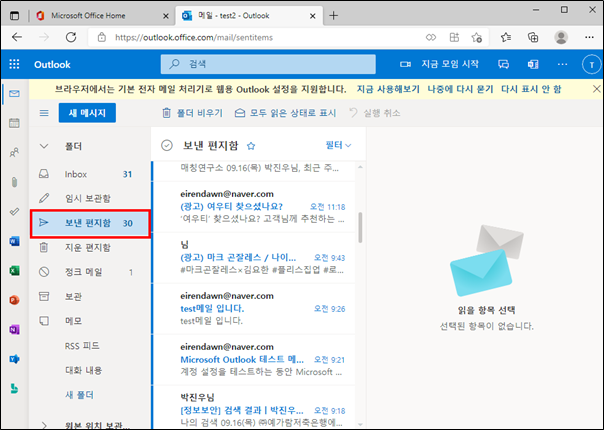The image size is (604, 430).
Task: Dismiss the yellow notification banner
Action: [x=596, y=89]
